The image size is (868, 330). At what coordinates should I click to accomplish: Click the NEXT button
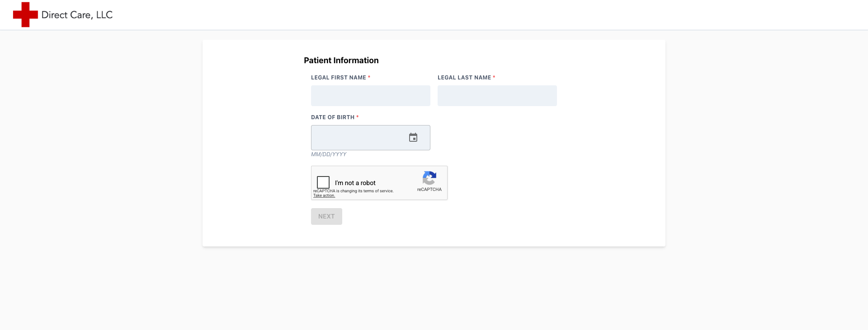click(x=326, y=216)
